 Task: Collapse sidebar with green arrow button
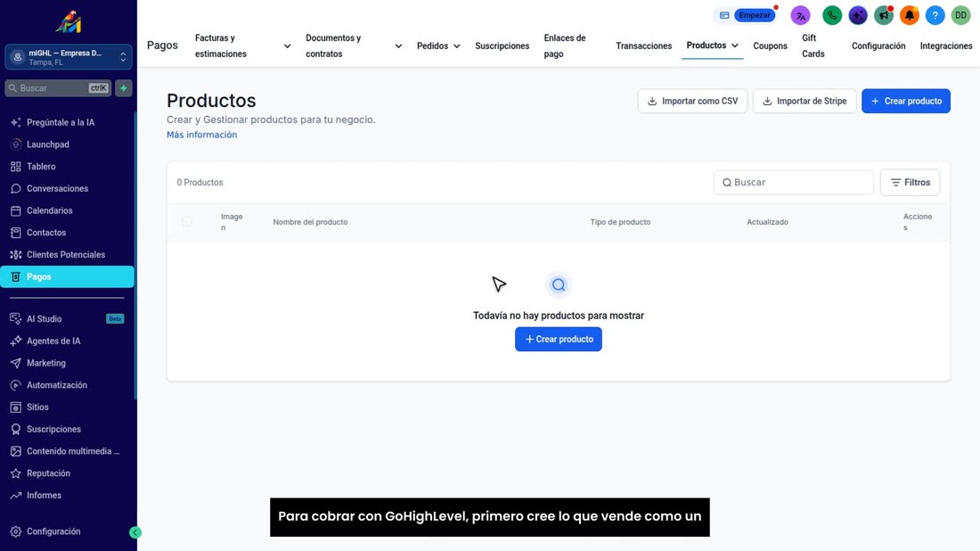click(x=135, y=532)
